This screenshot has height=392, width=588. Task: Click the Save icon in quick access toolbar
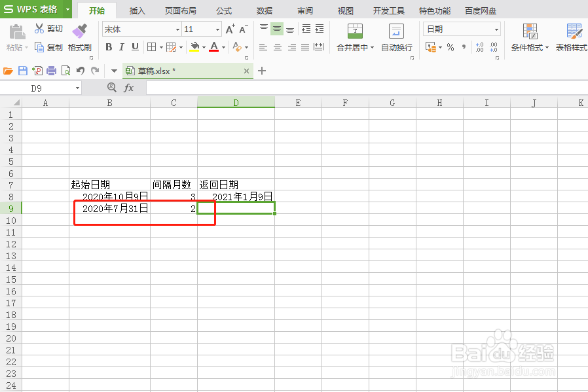[23, 70]
